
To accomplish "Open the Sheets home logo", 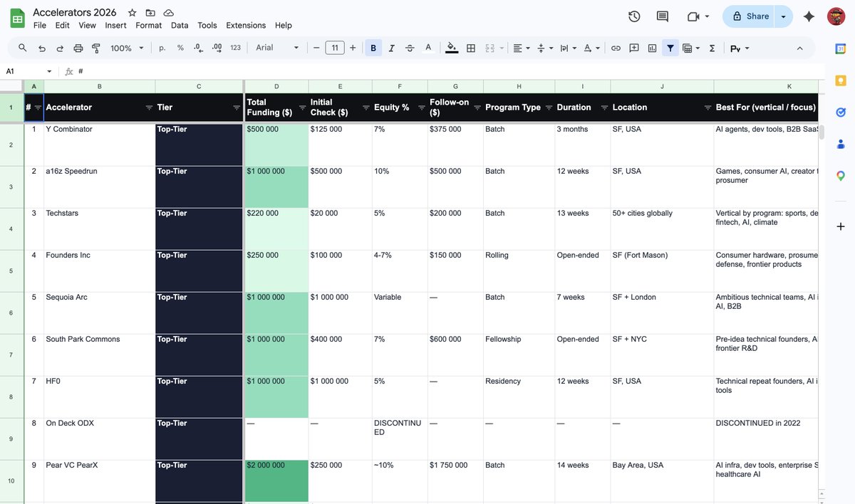I will pos(17,18).
